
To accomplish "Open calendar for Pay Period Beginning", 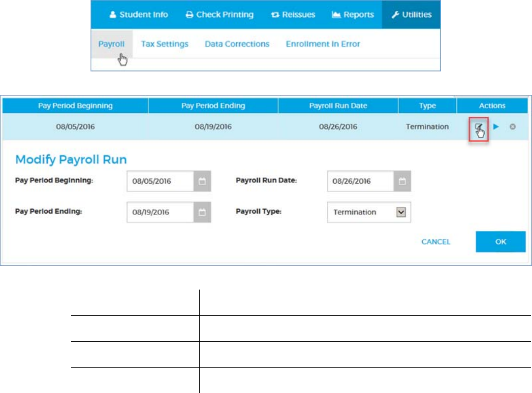I will pyautogui.click(x=202, y=181).
